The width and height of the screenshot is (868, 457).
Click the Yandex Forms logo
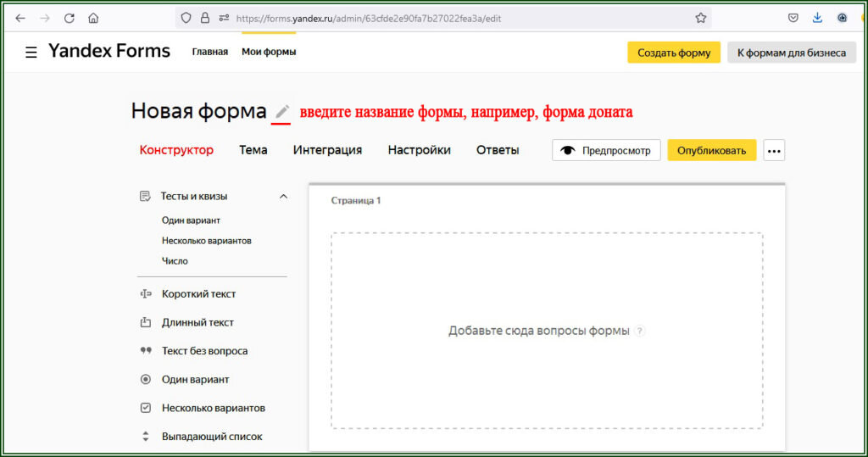tap(109, 51)
